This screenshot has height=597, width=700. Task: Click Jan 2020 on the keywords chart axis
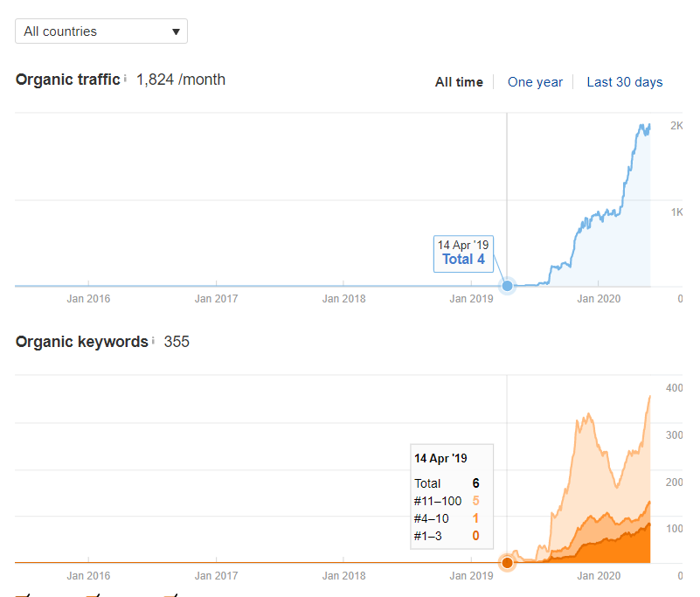[598, 576]
